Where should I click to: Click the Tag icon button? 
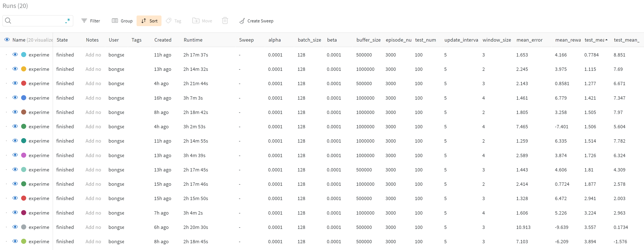click(x=169, y=21)
